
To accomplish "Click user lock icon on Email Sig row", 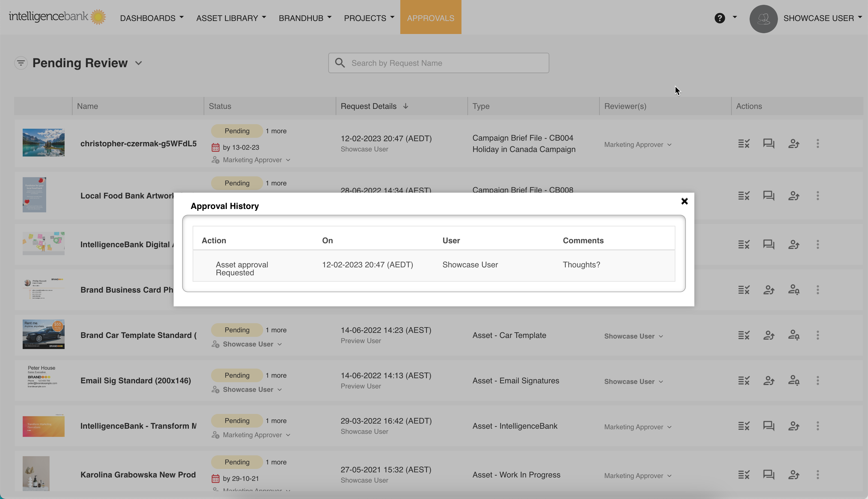I will click(793, 380).
